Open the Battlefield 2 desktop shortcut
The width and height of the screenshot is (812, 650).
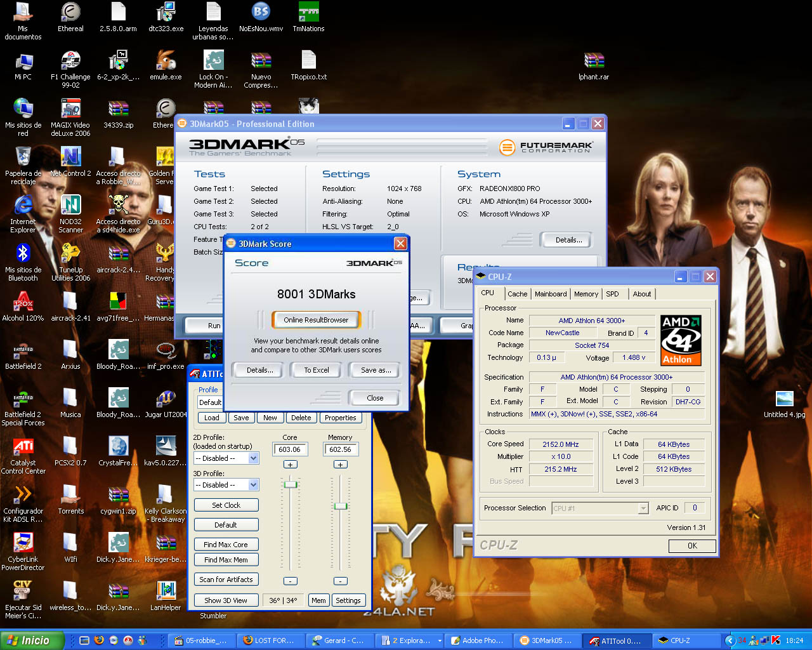click(23, 350)
